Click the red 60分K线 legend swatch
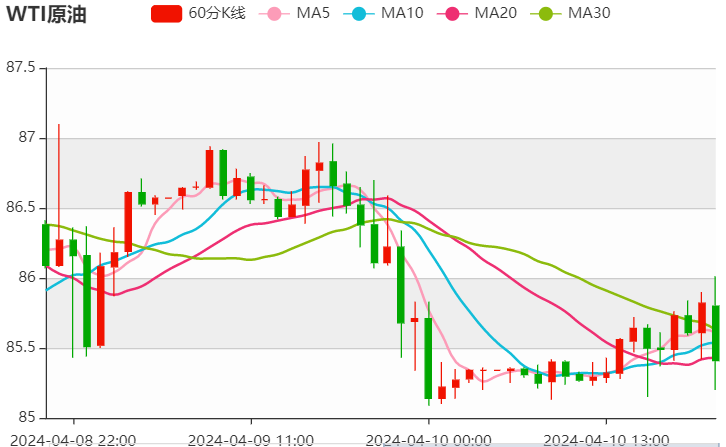This screenshot has width=726, height=447. coord(166,14)
